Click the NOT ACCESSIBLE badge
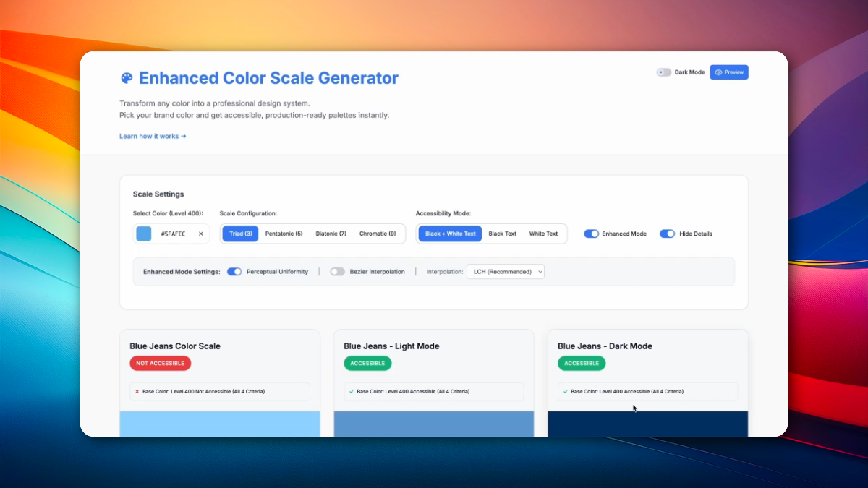Viewport: 868px width, 488px height. click(160, 363)
